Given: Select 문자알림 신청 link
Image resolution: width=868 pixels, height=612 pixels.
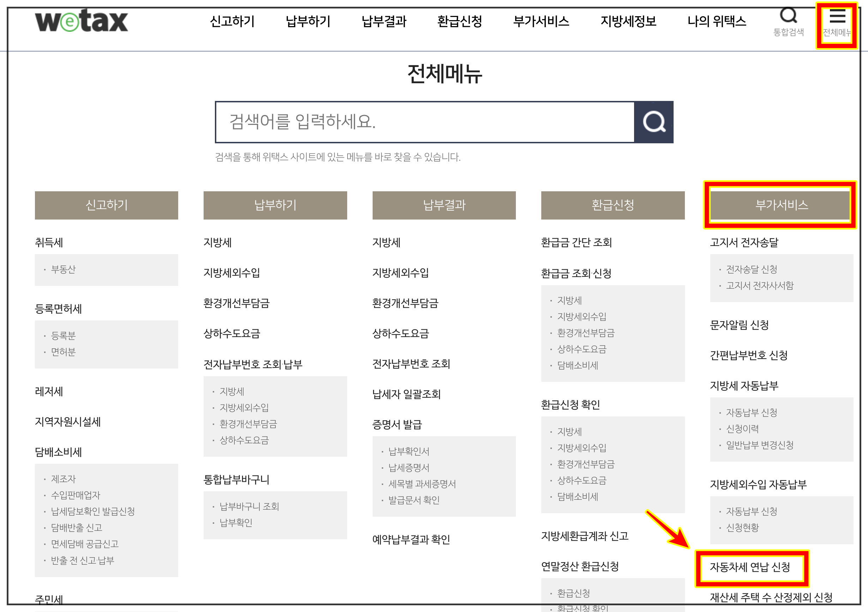Looking at the screenshot, I should [739, 325].
